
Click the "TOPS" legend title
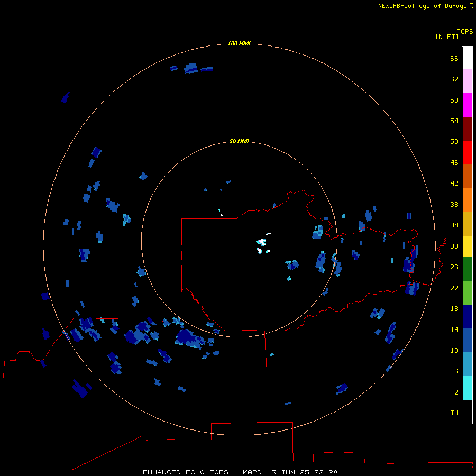(465, 32)
